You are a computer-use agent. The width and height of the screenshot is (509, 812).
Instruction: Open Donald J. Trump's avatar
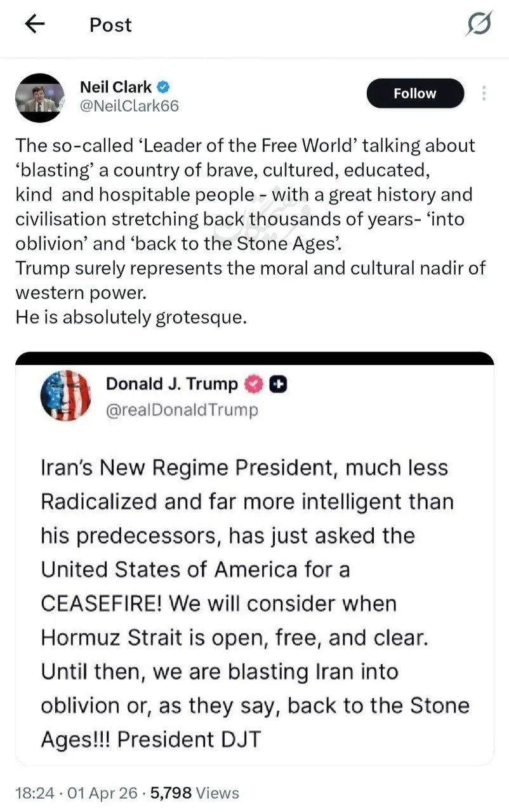65,395
